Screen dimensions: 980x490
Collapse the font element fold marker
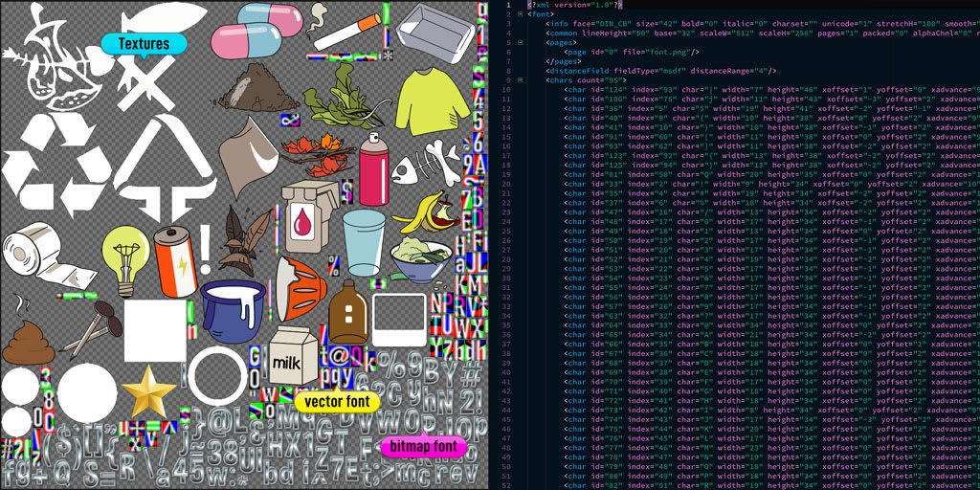pyautogui.click(x=520, y=13)
